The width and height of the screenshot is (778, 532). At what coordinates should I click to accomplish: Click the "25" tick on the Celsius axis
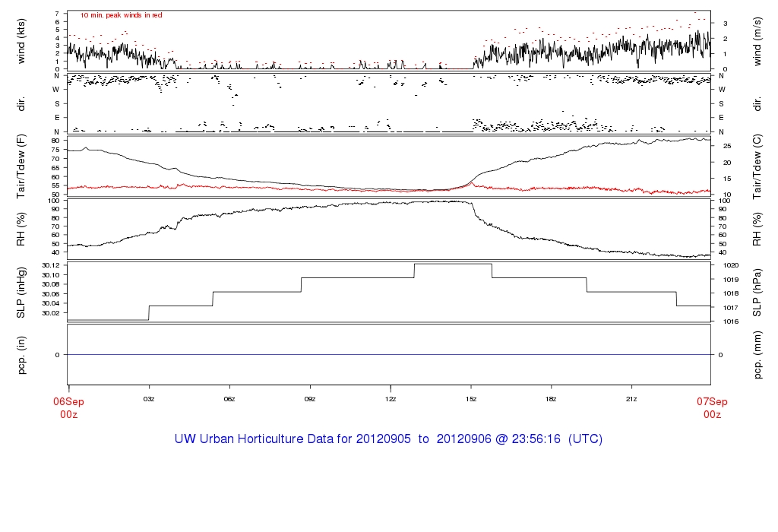pyautogui.click(x=727, y=146)
